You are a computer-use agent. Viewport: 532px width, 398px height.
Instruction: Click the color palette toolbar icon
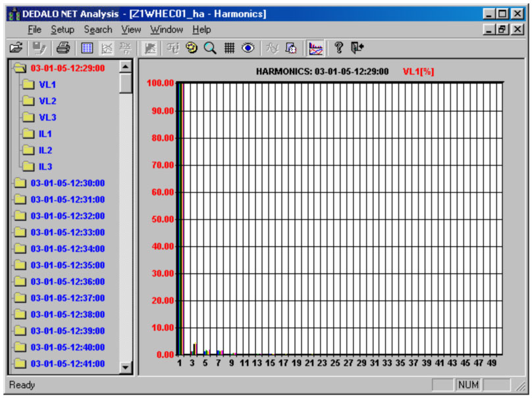click(x=192, y=47)
